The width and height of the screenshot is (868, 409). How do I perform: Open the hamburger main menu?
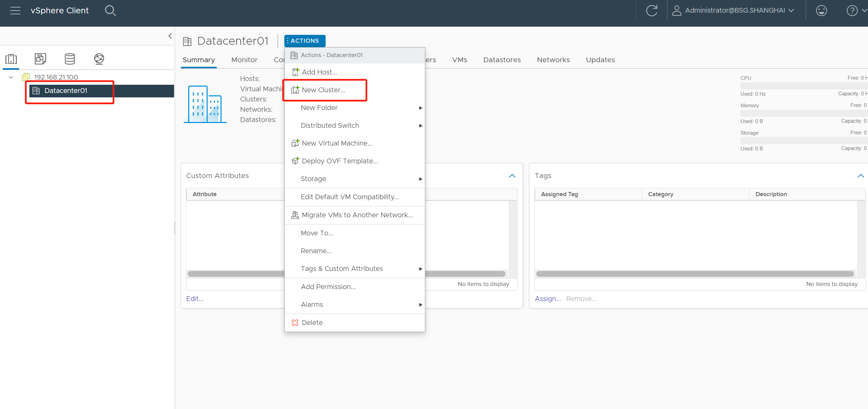tap(15, 11)
